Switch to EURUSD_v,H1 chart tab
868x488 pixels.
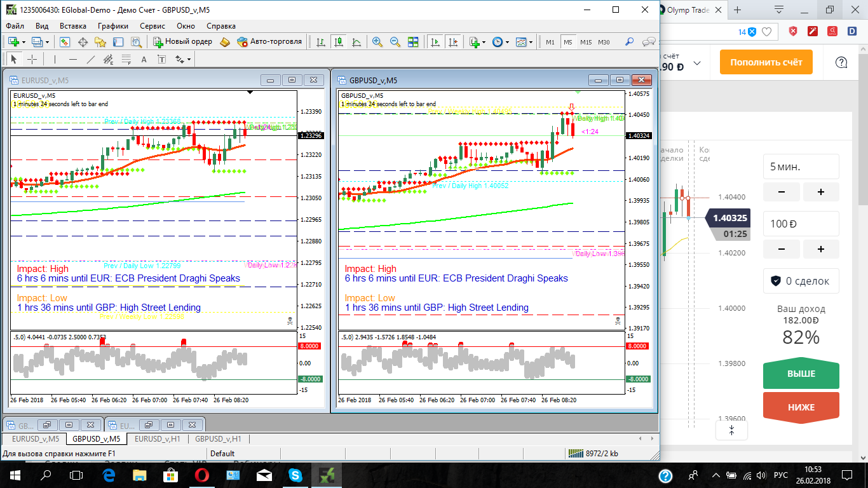(x=158, y=438)
